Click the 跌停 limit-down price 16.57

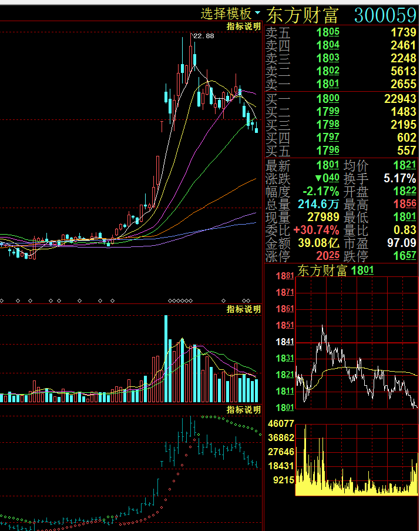click(x=405, y=256)
